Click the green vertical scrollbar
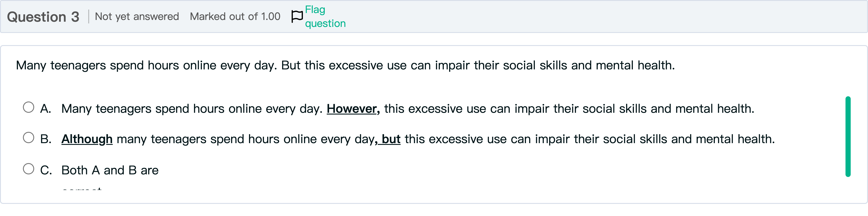 coord(848,136)
